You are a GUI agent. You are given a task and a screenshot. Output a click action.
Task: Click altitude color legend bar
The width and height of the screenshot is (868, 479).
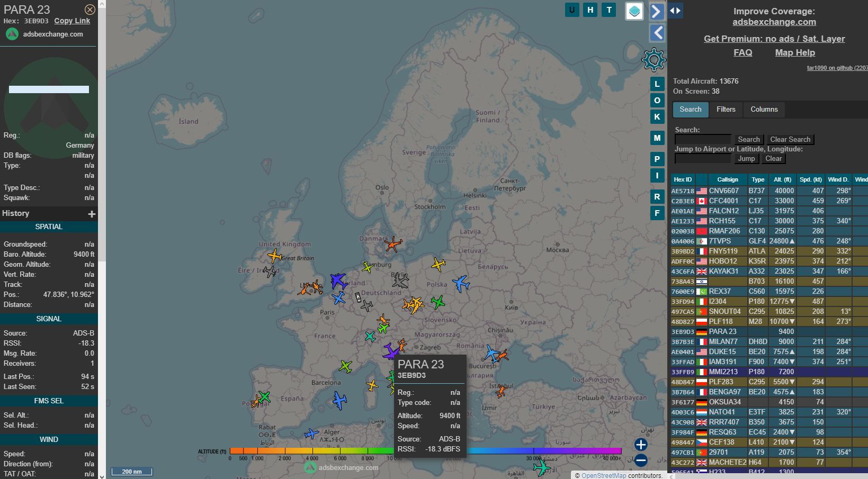(x=425, y=451)
